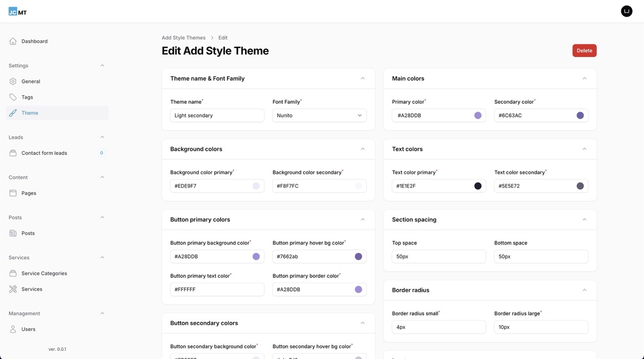Open General settings gear icon
Viewport: 644px width, 359px height.
pos(13,81)
